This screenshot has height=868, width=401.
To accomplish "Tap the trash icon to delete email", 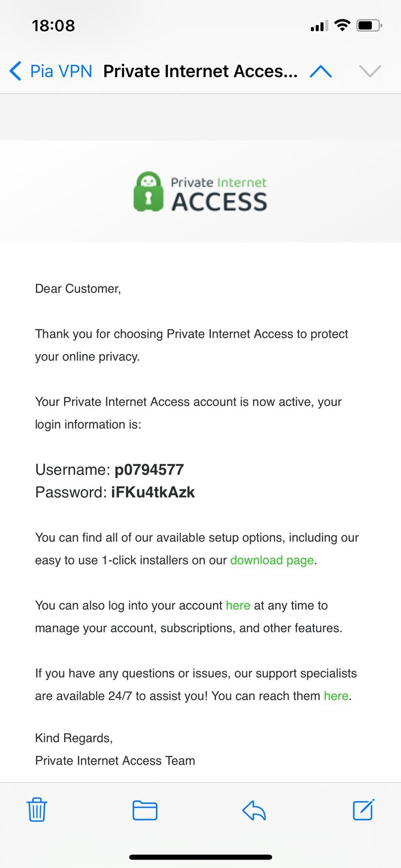I will tap(37, 810).
